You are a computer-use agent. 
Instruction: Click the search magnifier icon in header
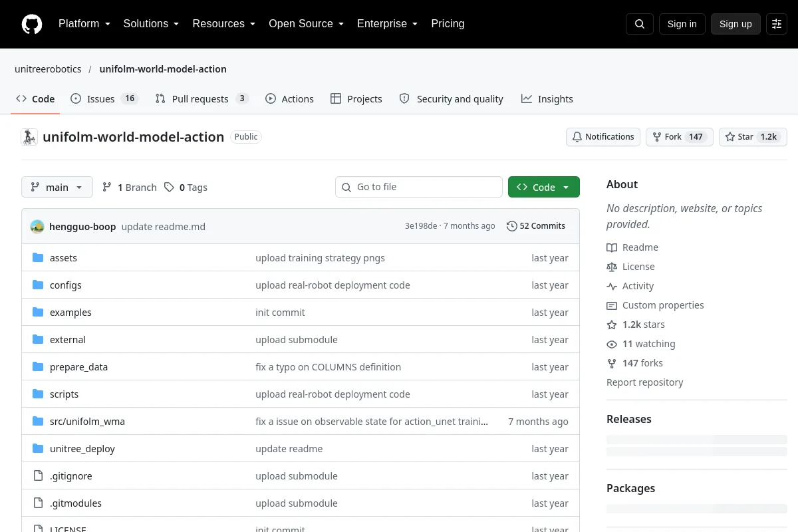[x=640, y=24]
